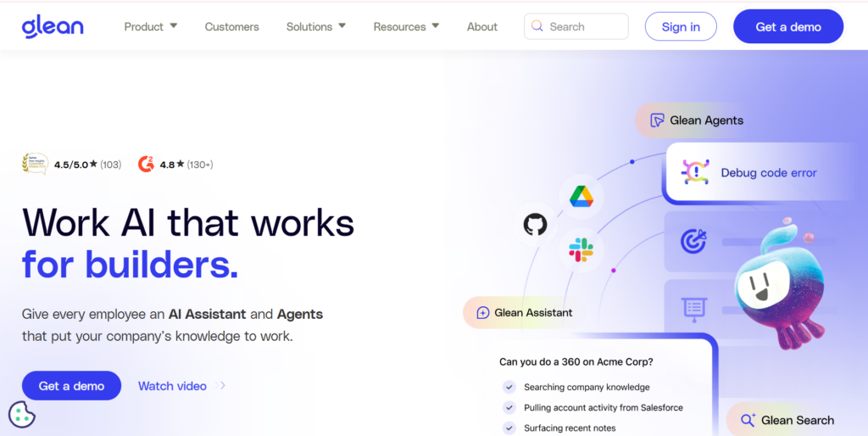Click the 4.8 G2 rating text
The image size is (868, 436).
[x=167, y=165]
